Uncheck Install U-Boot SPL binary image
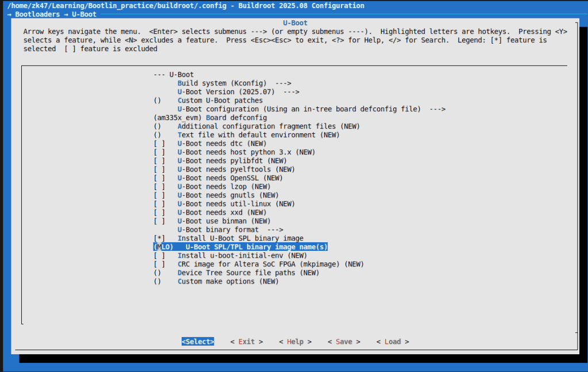The image size is (588, 372). 159,238
